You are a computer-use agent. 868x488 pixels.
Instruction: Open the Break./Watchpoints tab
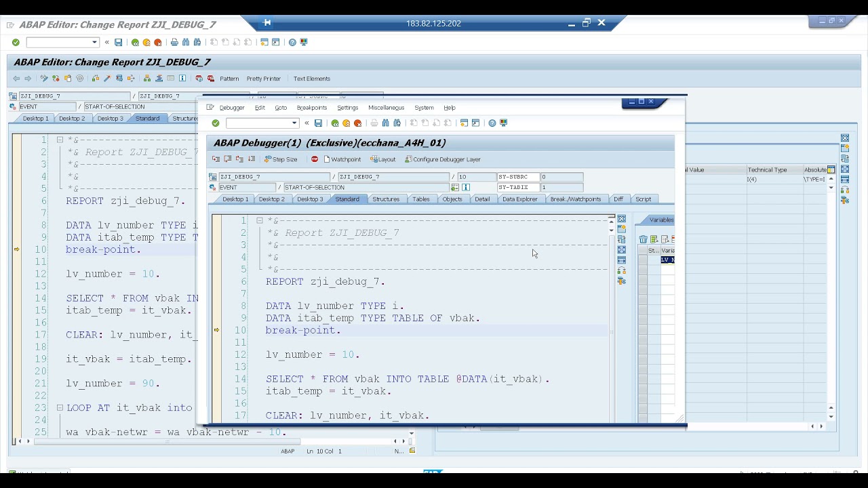click(x=575, y=199)
